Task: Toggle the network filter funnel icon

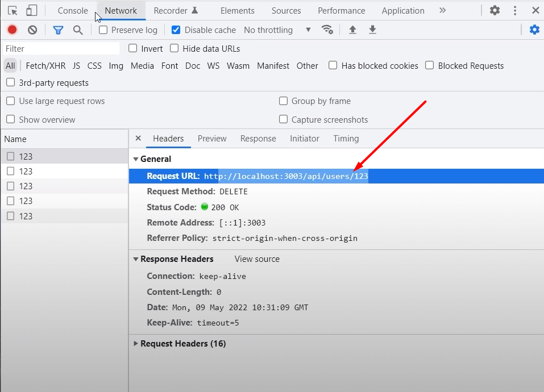Action: tap(58, 30)
